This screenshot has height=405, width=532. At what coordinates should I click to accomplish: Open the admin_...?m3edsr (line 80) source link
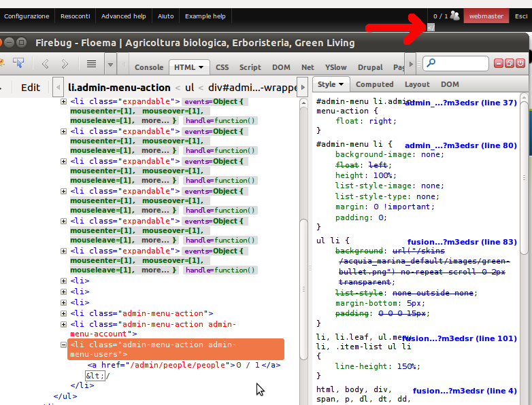point(461,145)
